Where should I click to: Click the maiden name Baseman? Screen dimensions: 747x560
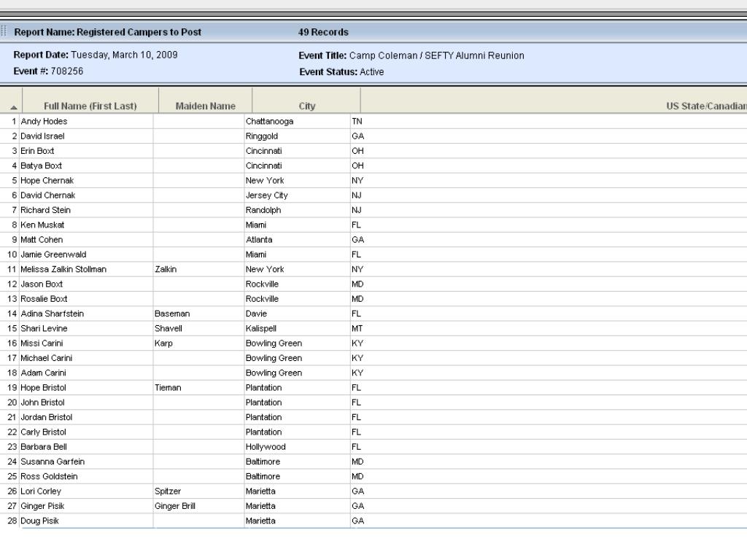click(x=172, y=314)
